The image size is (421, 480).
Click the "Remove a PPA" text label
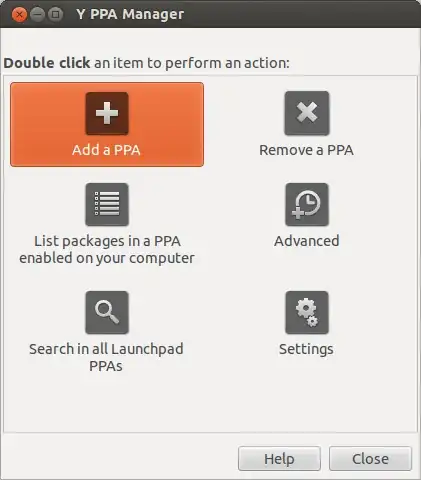306,150
